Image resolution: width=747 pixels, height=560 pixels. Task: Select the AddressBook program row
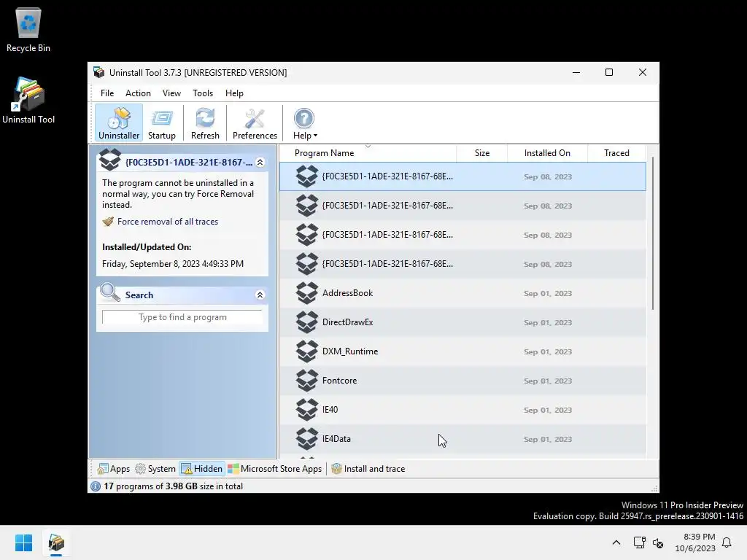tap(462, 293)
